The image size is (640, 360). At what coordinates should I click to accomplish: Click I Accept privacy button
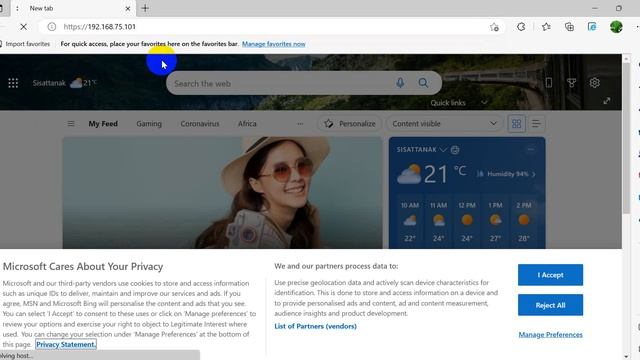coord(550,275)
